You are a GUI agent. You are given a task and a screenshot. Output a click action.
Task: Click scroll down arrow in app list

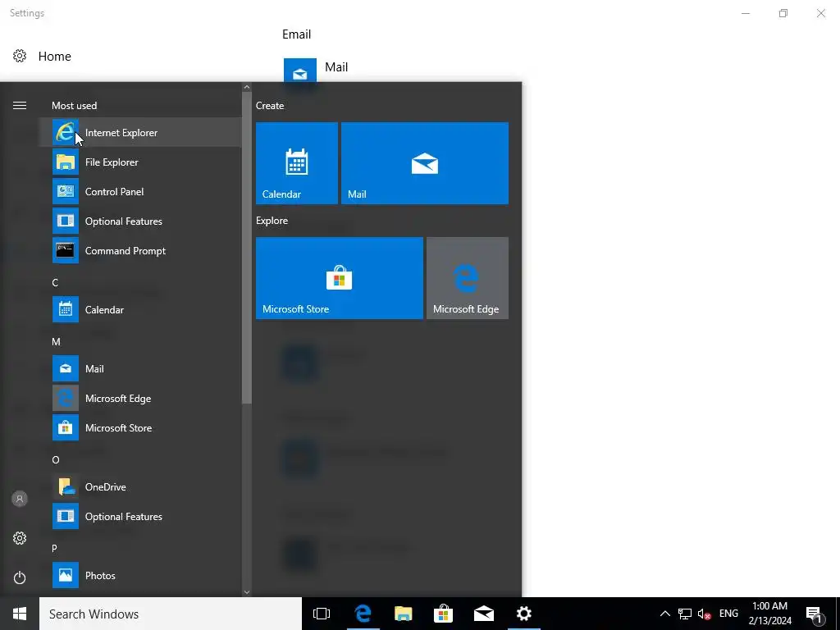click(246, 592)
